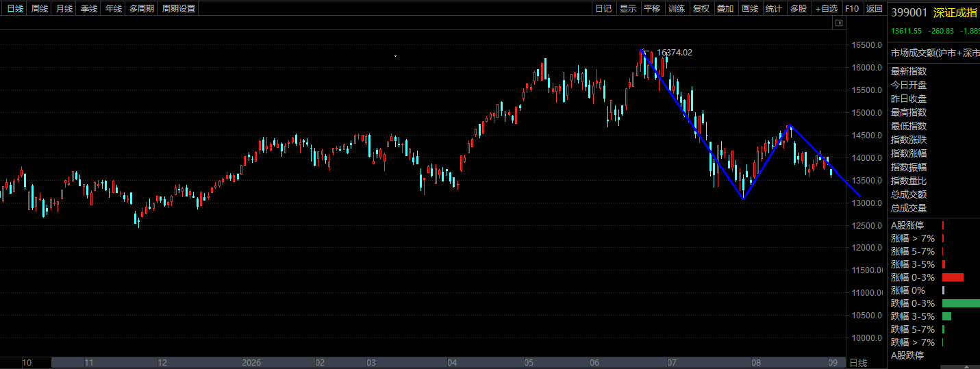Toggle 复权 price adjustment
Image resolution: width=980 pixels, height=369 pixels.
click(x=701, y=9)
